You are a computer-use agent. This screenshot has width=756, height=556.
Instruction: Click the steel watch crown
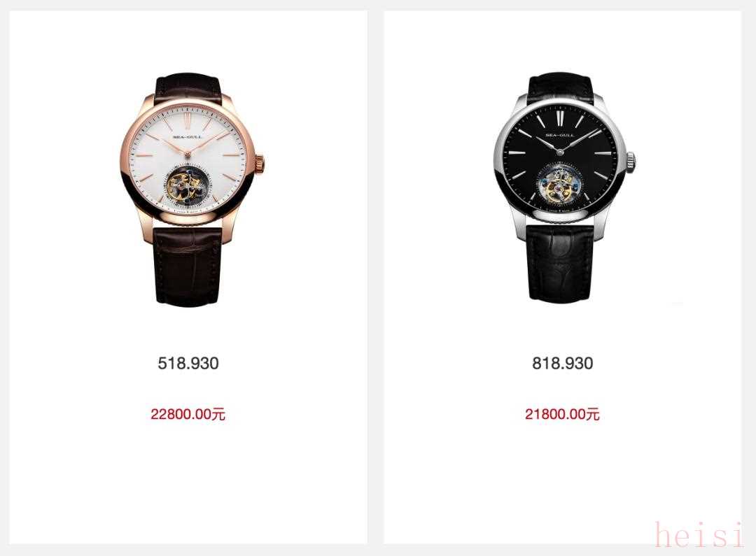click(x=631, y=161)
